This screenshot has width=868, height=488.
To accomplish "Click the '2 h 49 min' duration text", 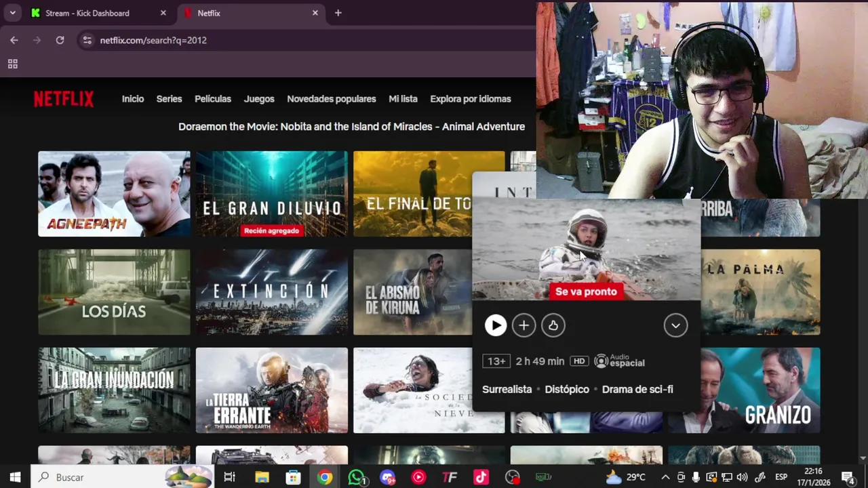I will tap(540, 361).
